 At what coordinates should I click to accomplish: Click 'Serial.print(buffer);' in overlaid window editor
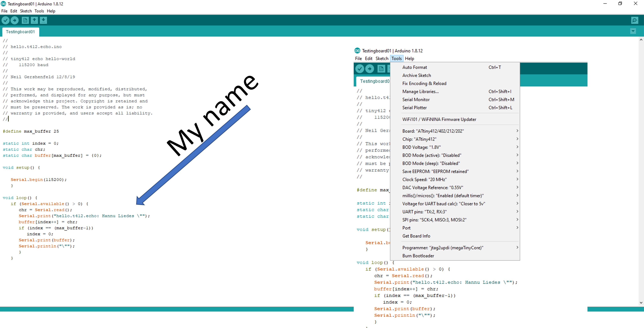point(405,309)
